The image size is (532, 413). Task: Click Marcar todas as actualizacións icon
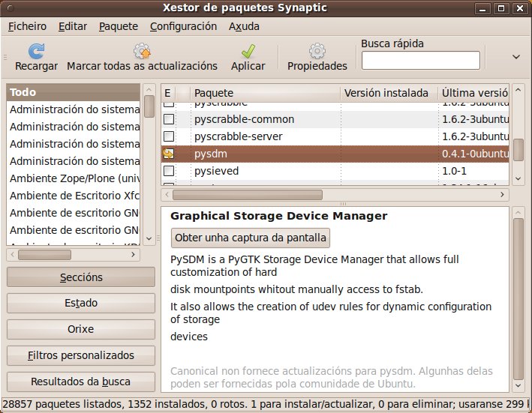click(x=142, y=51)
